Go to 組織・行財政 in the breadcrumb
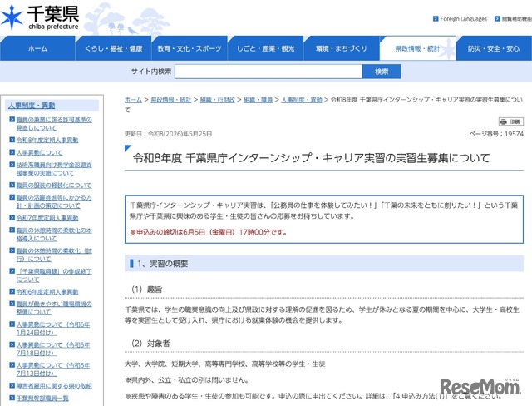Screen dimensions: 532x406 [218, 100]
